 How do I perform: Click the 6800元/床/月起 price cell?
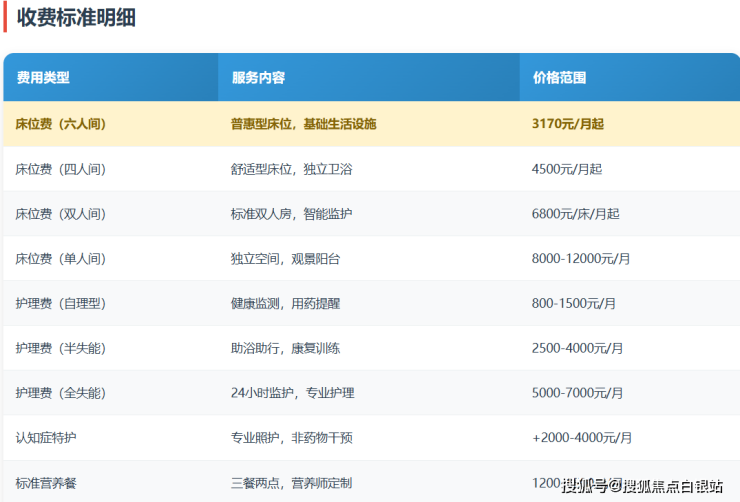576,214
